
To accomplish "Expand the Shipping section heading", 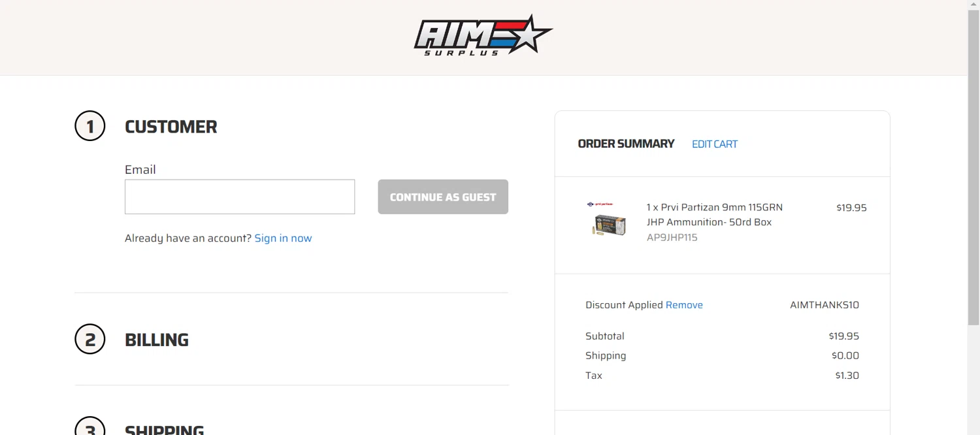I will [x=165, y=429].
